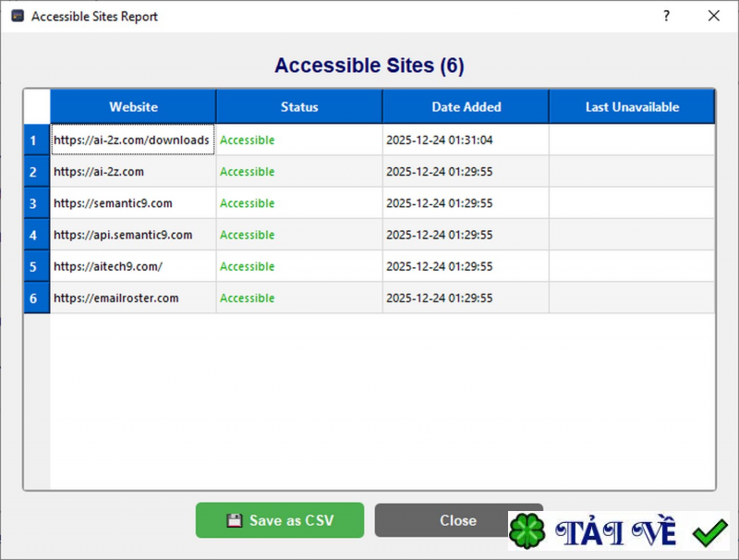Screen dimensions: 739x560
Task: Click the Date Added cell for https://ai-2z.com
Action: pyautogui.click(x=466, y=171)
